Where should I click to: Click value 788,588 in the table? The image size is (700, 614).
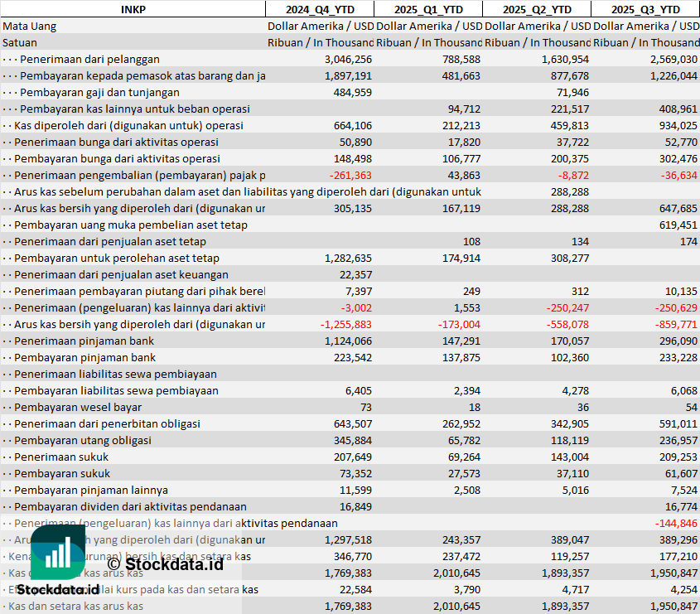[x=461, y=60]
